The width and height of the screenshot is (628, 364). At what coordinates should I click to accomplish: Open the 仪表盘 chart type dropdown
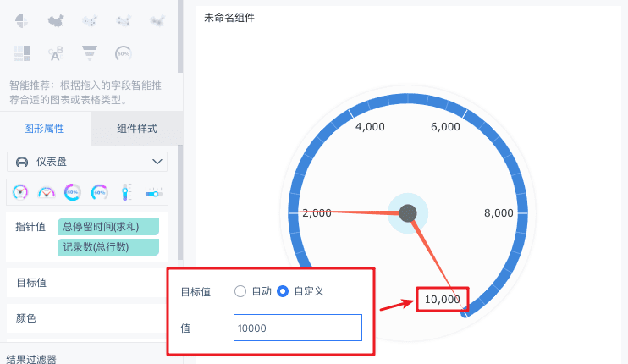(87, 162)
